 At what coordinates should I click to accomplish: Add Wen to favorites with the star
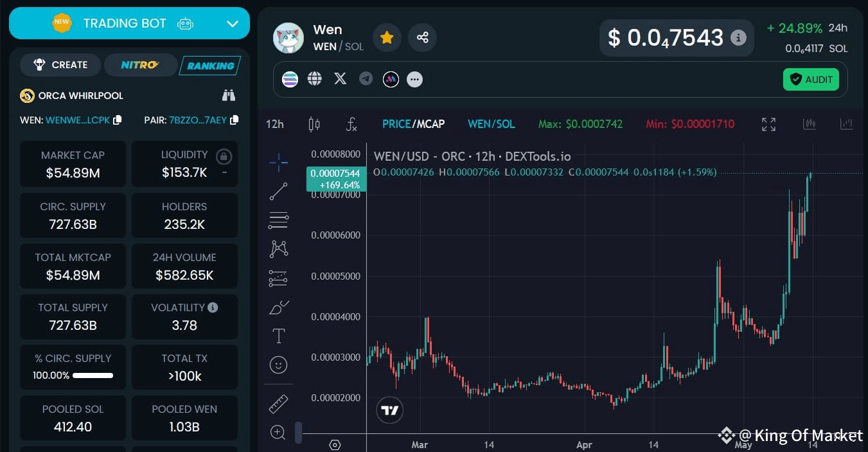click(387, 38)
